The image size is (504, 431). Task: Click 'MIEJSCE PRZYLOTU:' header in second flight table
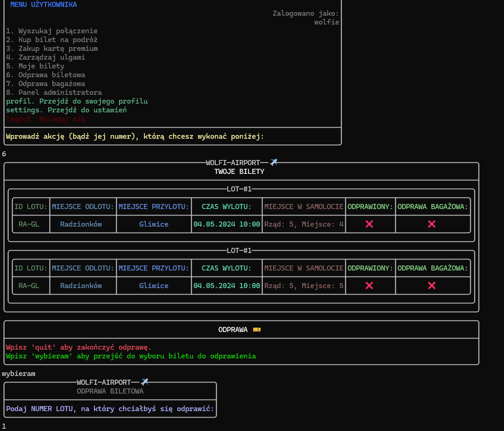point(154,268)
